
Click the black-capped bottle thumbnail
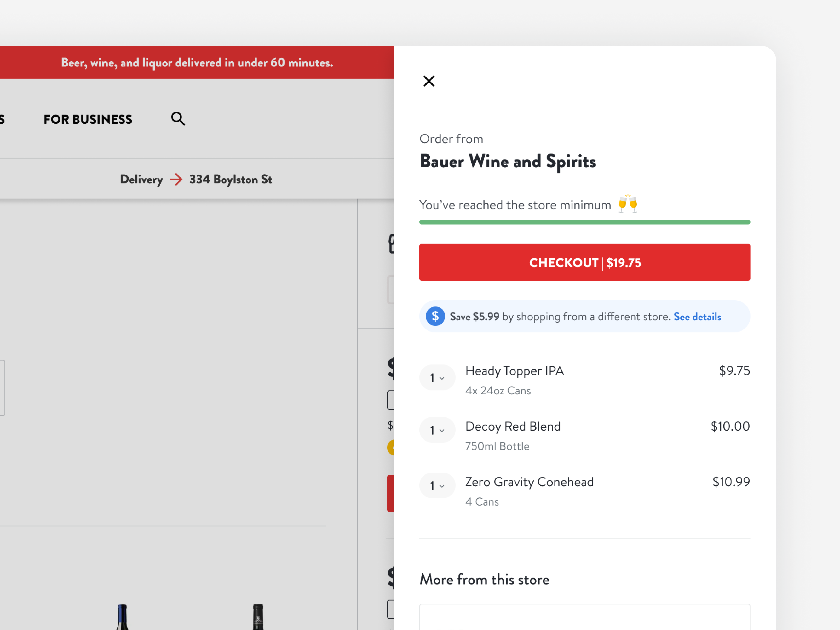(x=258, y=617)
